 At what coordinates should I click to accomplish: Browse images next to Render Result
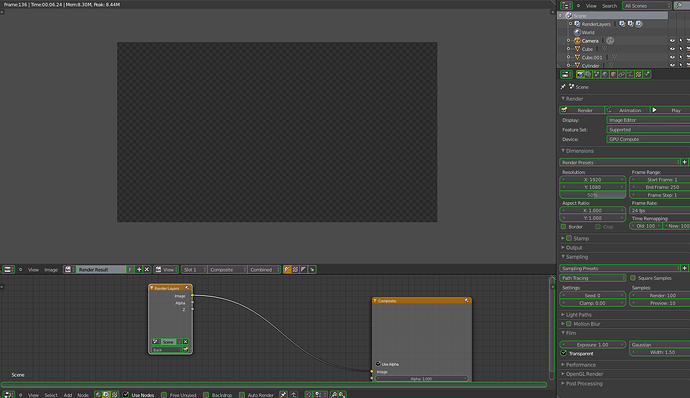pyautogui.click(x=69, y=269)
